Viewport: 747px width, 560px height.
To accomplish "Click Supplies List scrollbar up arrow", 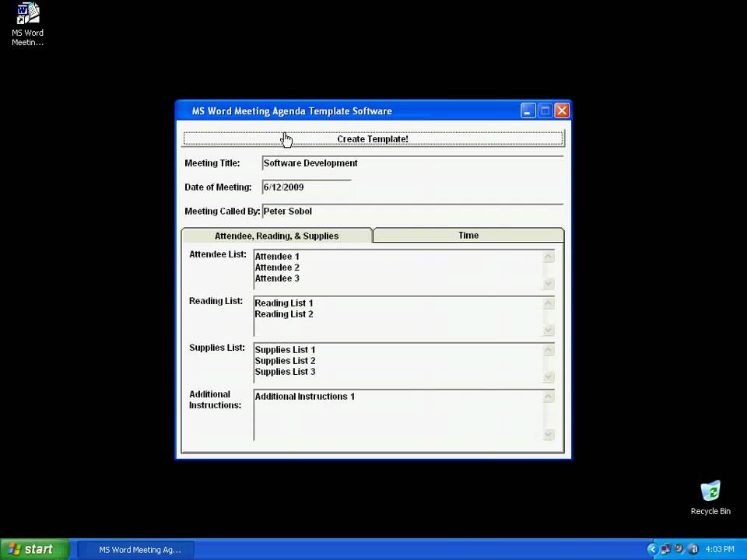I will (x=549, y=349).
